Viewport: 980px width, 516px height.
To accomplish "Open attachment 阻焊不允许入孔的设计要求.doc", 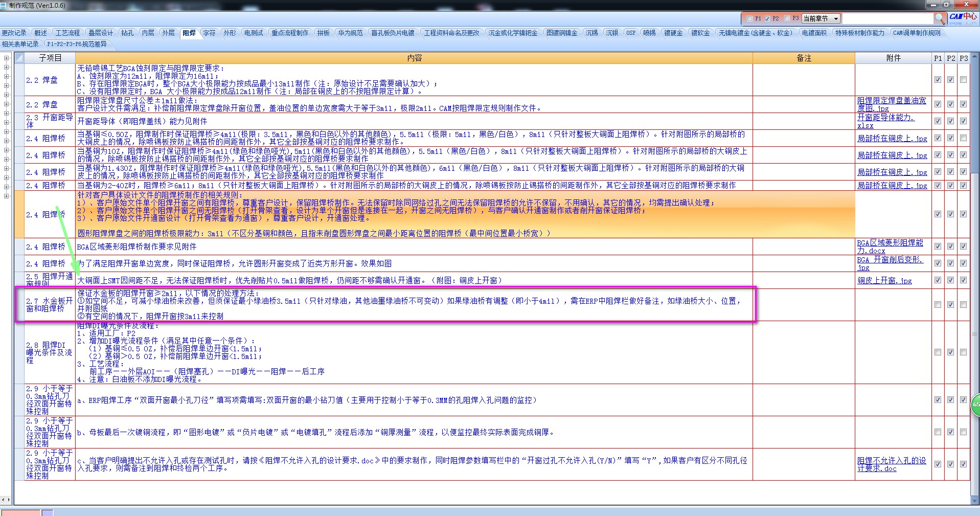I will [x=892, y=464].
